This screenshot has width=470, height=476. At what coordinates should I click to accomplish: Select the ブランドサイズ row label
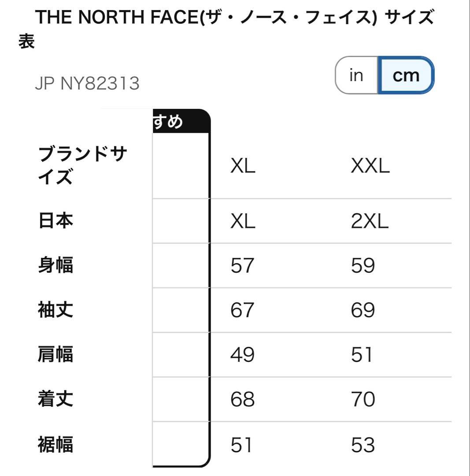click(x=82, y=166)
